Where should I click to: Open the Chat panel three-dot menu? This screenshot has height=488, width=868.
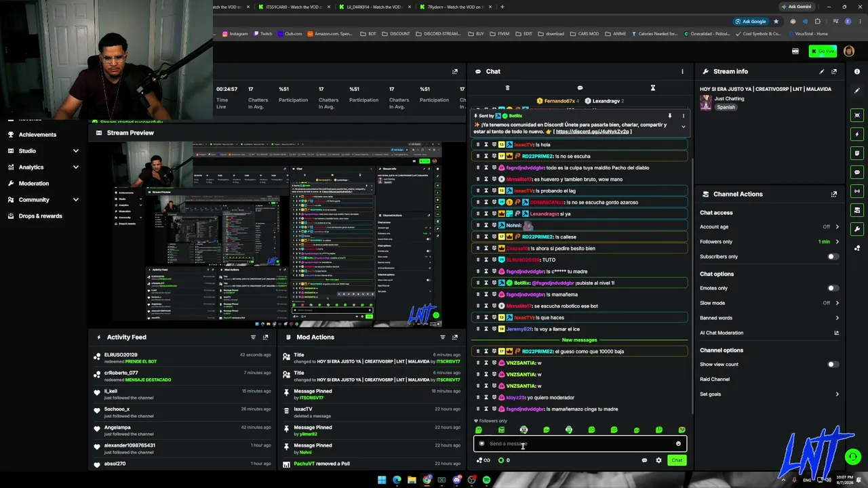click(682, 71)
